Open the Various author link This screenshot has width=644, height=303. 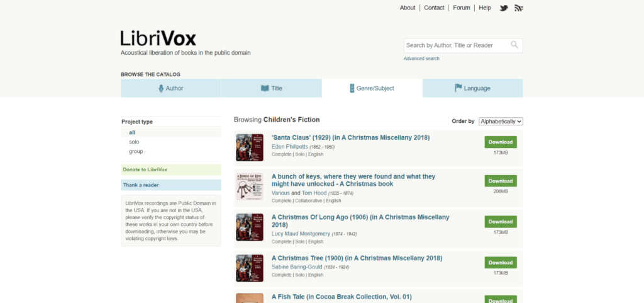[280, 193]
